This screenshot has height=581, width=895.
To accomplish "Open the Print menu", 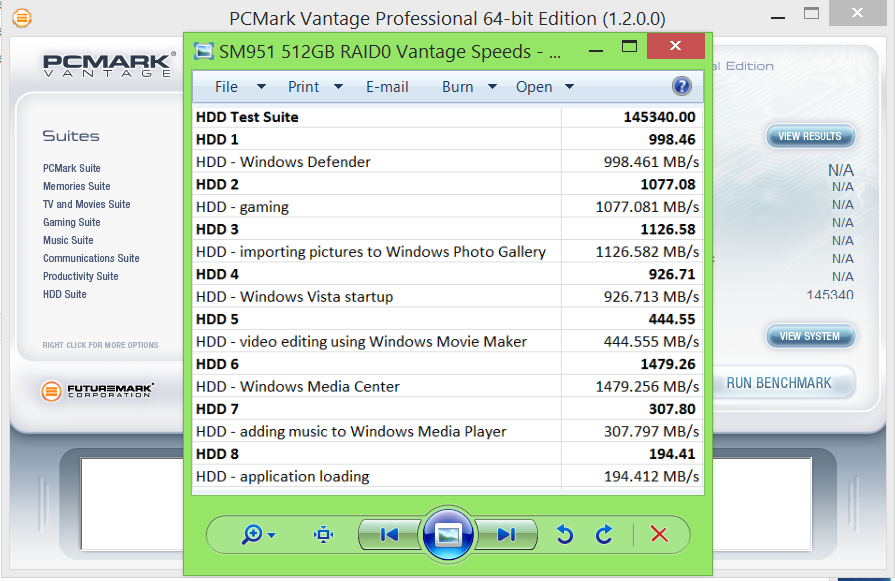I will 303,87.
